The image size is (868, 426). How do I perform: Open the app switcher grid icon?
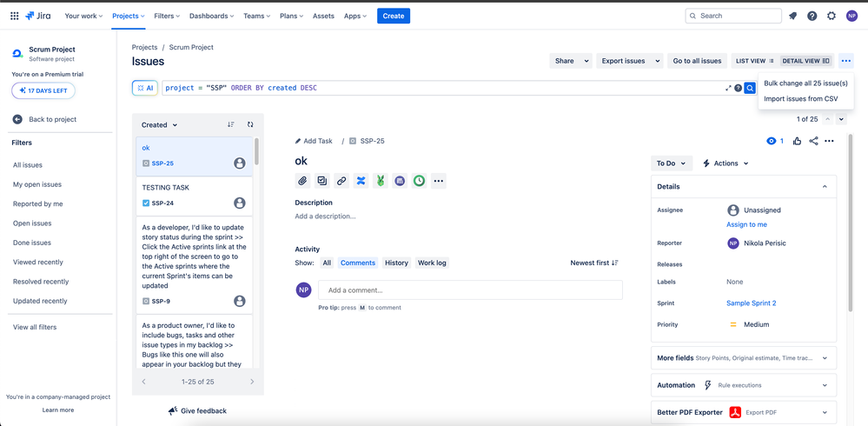click(x=15, y=16)
